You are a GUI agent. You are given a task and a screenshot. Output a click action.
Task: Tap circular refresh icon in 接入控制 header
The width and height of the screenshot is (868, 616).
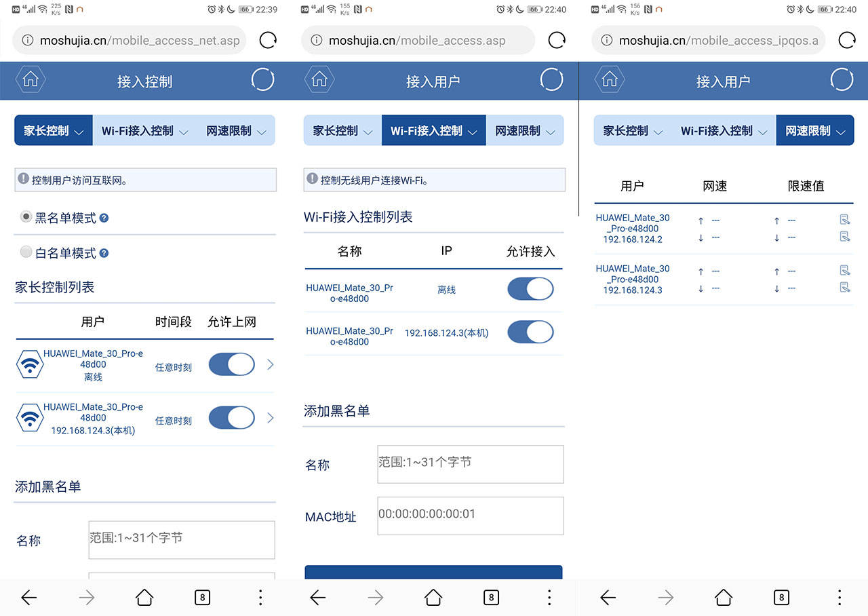click(x=262, y=79)
